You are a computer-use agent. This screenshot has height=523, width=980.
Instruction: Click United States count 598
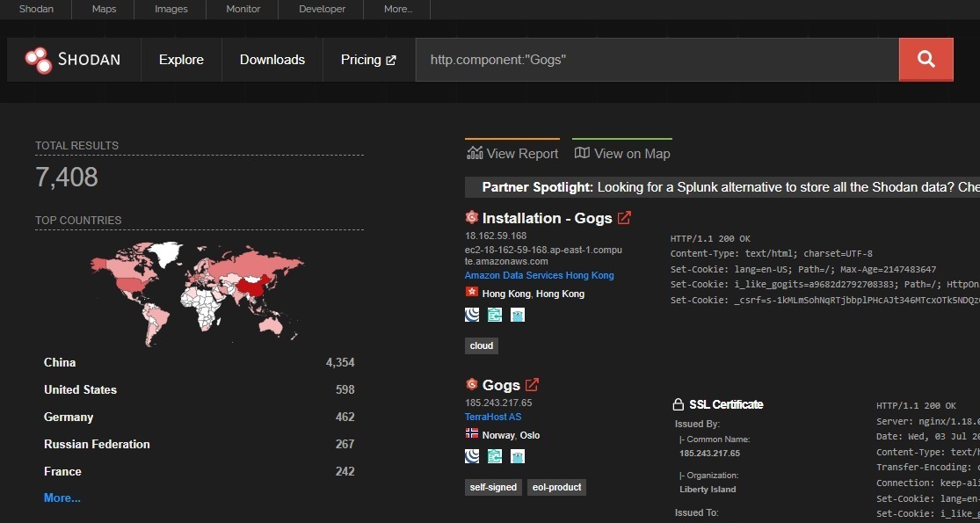coord(345,389)
